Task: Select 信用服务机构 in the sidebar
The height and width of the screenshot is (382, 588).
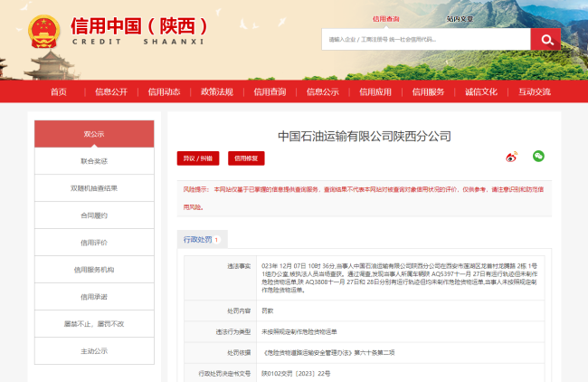Action: click(x=94, y=270)
